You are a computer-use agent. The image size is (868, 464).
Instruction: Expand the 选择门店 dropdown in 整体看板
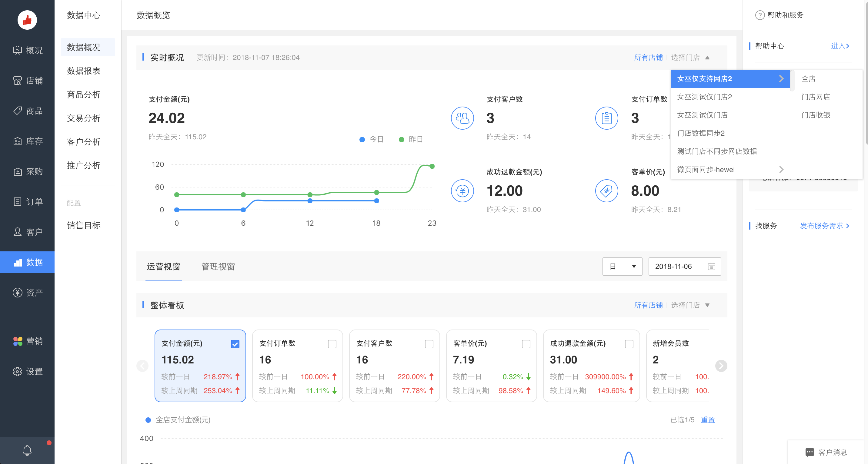point(690,305)
